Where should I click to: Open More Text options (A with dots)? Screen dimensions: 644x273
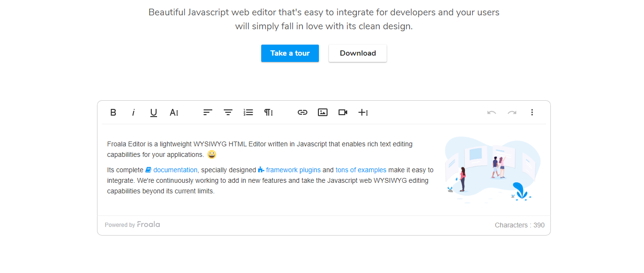point(174,112)
